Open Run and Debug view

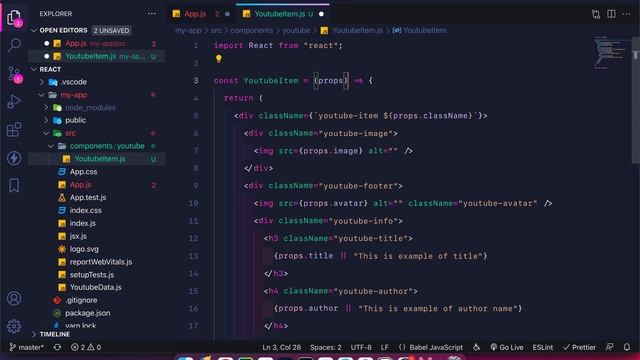click(14, 102)
